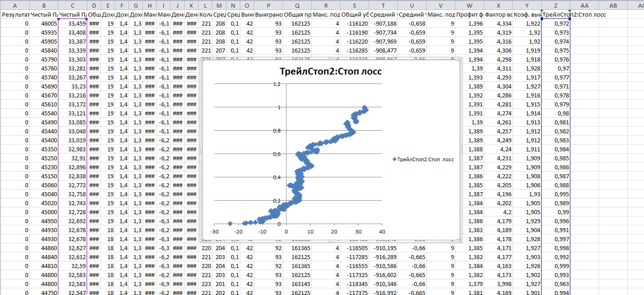This screenshot has height=295, width=644.
Task: Select column AA by its letter header
Action: (584, 5)
